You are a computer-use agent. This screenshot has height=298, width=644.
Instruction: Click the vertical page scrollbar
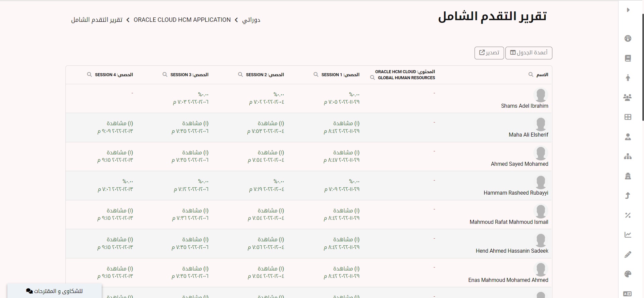pos(642,67)
